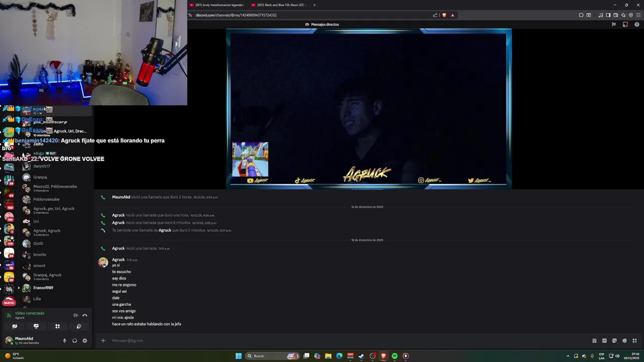Open Brave extensions puzzle icon
644x362 pixels.
[581, 15]
